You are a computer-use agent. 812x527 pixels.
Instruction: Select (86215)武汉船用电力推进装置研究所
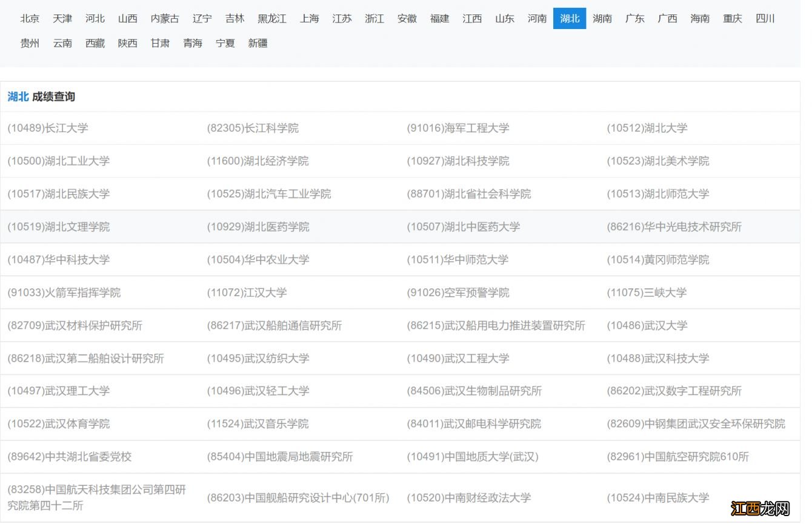coord(496,325)
